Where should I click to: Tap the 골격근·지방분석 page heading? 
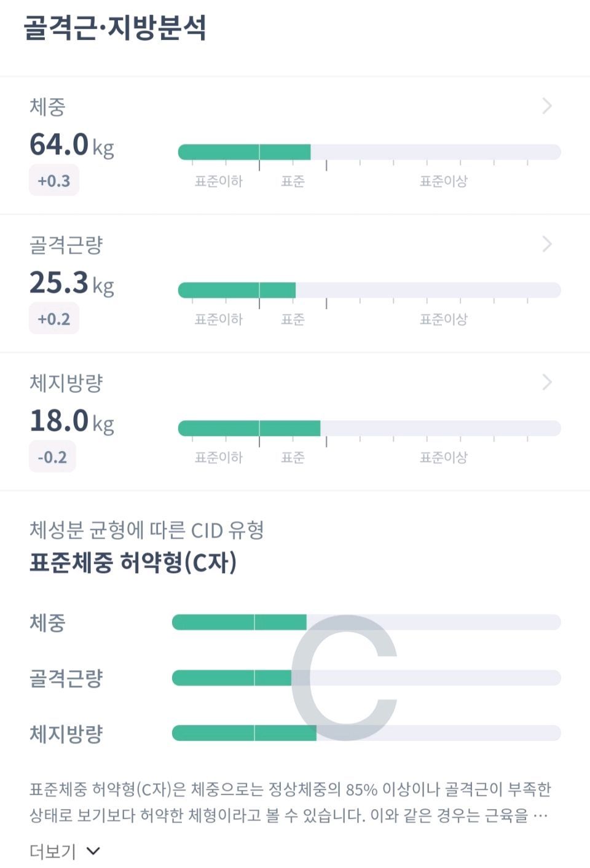pyautogui.click(x=116, y=28)
